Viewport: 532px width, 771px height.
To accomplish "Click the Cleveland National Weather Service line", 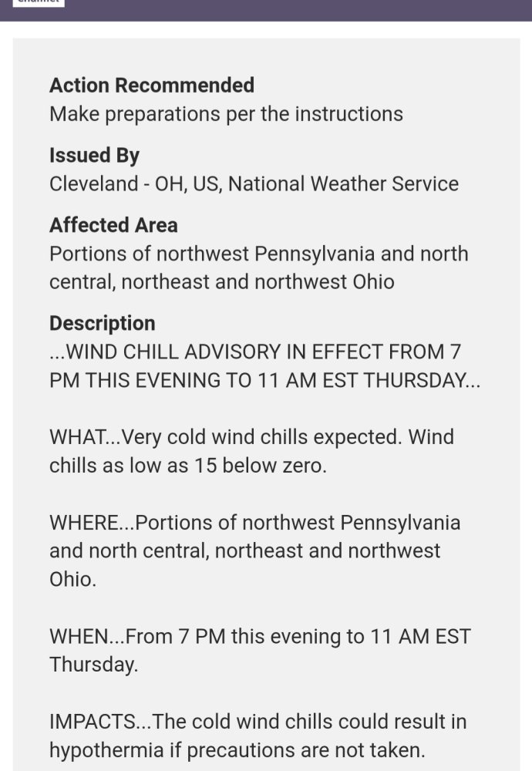I will click(x=254, y=184).
